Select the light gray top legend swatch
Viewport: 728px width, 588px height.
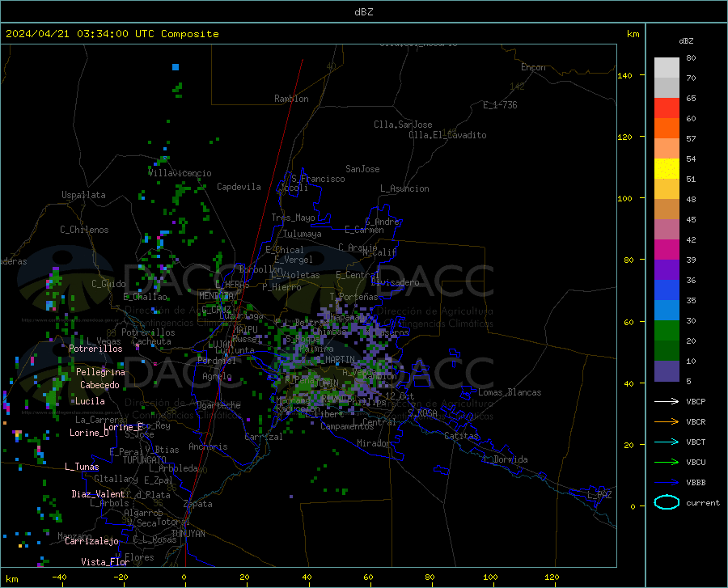point(667,68)
